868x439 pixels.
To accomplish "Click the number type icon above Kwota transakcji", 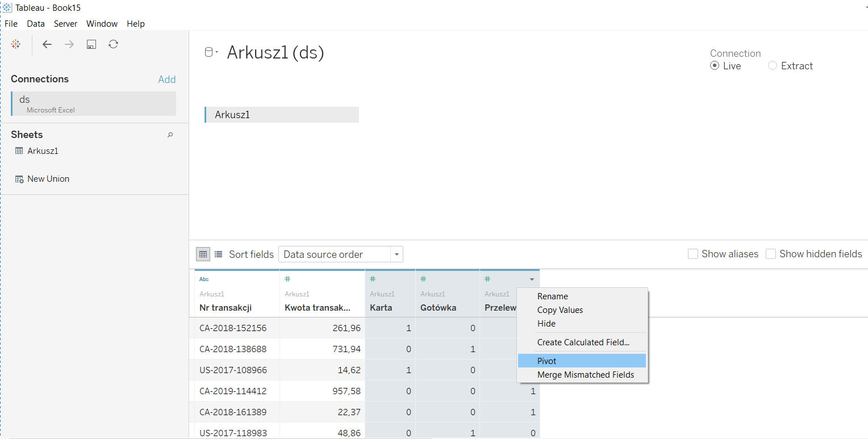I will 287,279.
